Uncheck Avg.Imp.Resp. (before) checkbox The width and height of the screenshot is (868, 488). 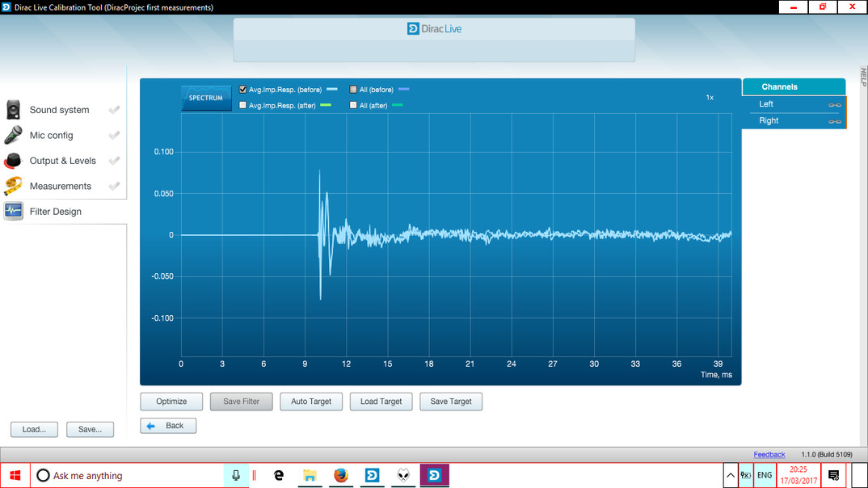[x=242, y=90]
